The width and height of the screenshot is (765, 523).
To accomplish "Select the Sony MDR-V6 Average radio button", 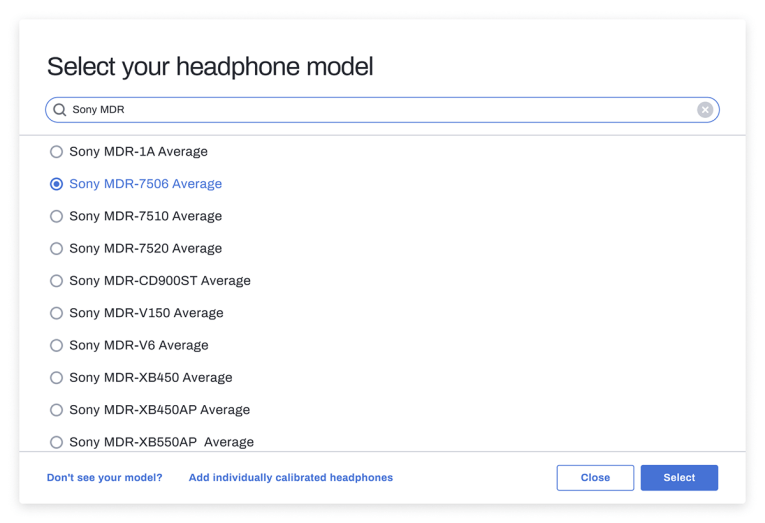I will point(57,345).
